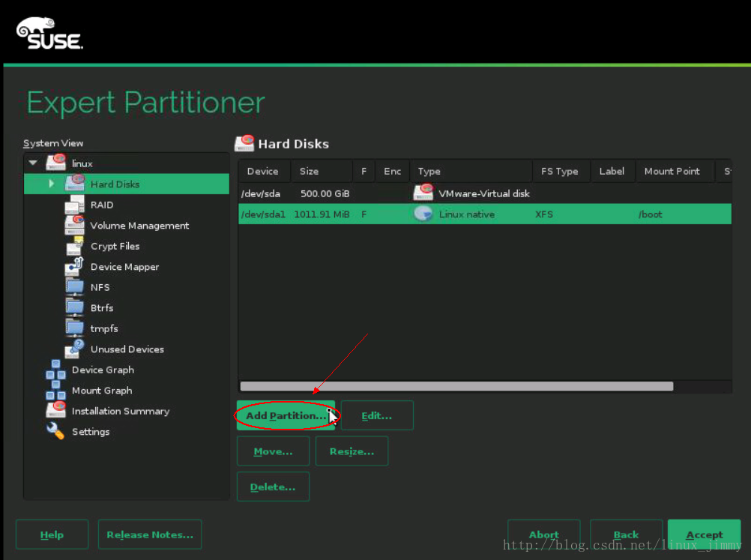Open Device Mapper tree entry
Screen dimensions: 751x560
point(124,267)
